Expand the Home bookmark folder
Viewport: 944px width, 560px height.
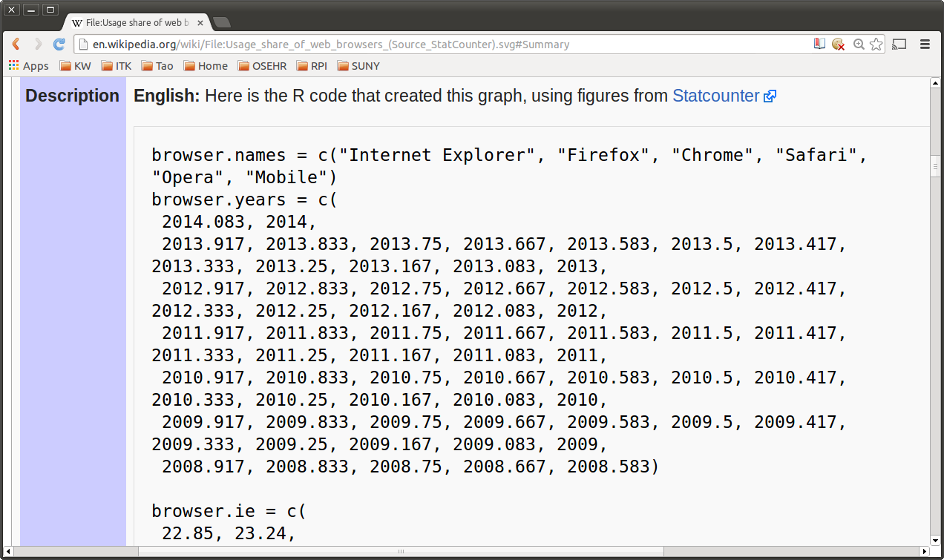pyautogui.click(x=206, y=66)
